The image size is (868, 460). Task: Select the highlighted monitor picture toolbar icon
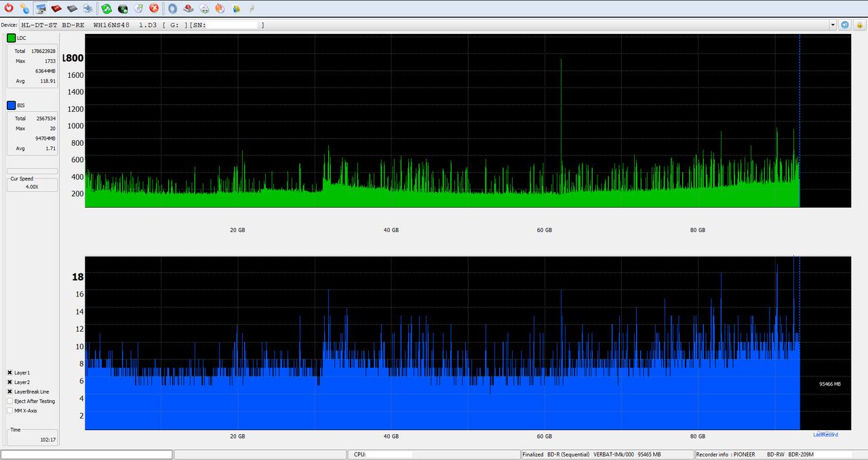41,8
